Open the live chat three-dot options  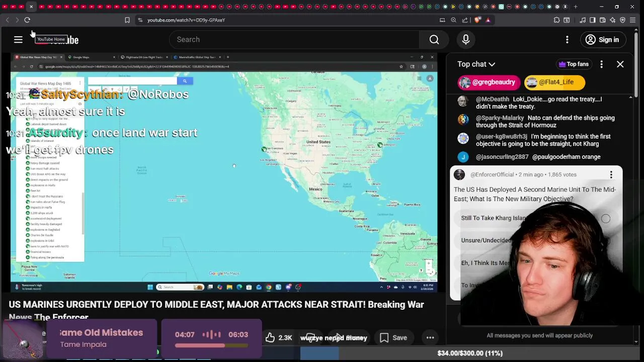601,64
